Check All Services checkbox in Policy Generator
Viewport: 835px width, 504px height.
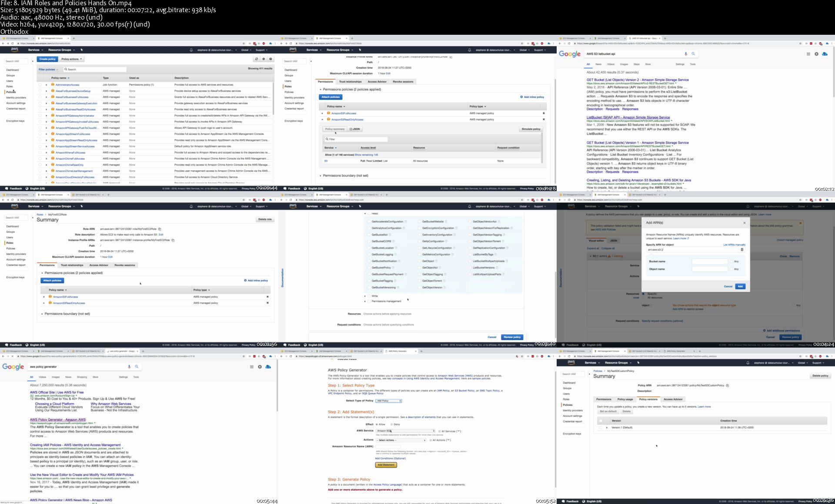(x=439, y=431)
